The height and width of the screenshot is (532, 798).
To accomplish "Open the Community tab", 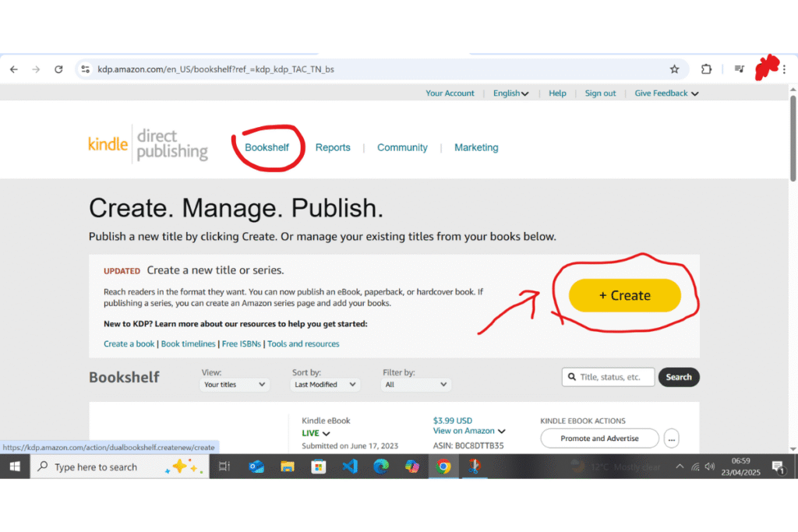I will pyautogui.click(x=402, y=147).
